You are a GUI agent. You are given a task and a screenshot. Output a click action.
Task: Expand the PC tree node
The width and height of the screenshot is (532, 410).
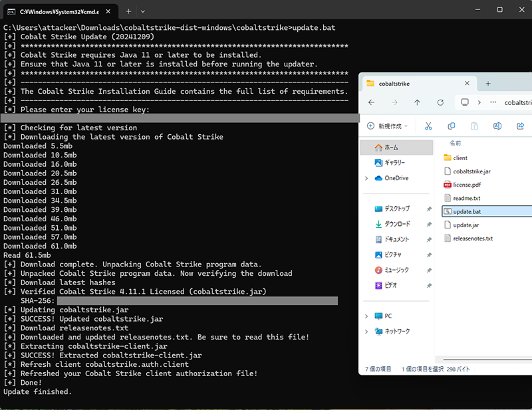pos(366,316)
